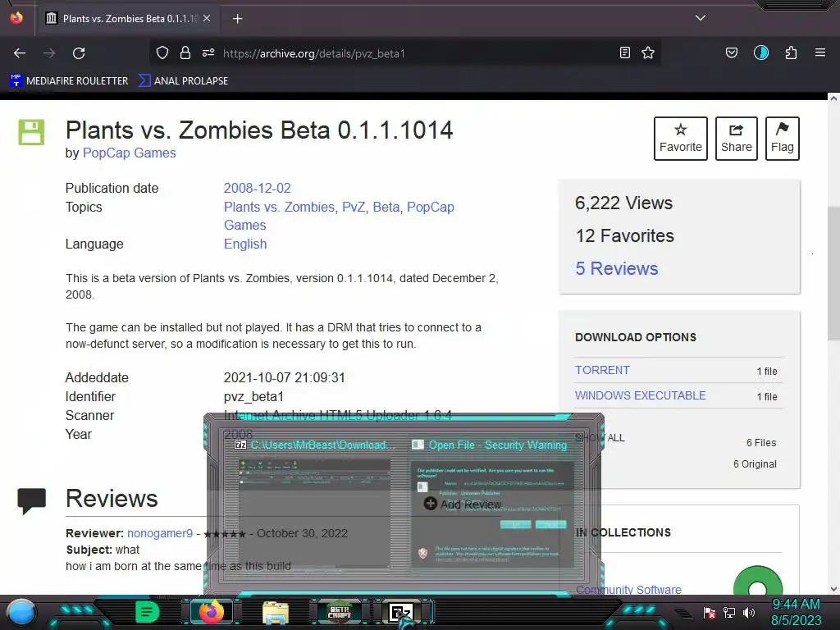The height and width of the screenshot is (630, 840).
Task: Toggle reader view icon
Action: pos(624,52)
